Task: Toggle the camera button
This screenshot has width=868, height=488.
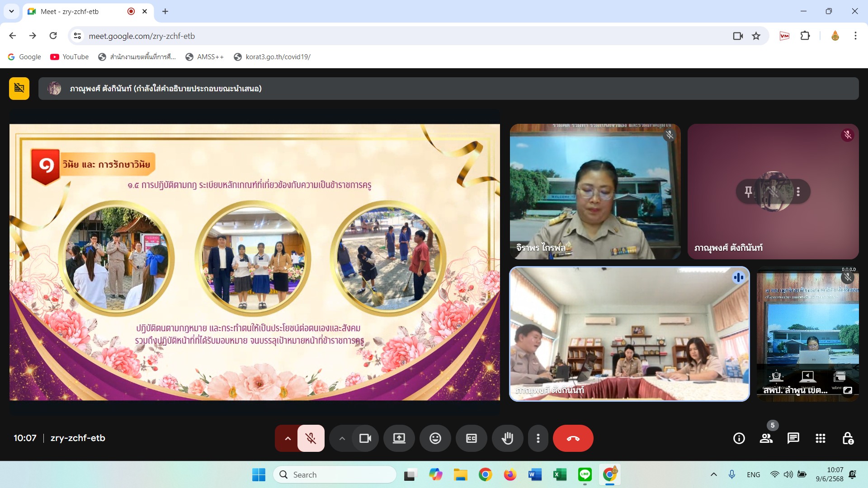Action: (365, 438)
